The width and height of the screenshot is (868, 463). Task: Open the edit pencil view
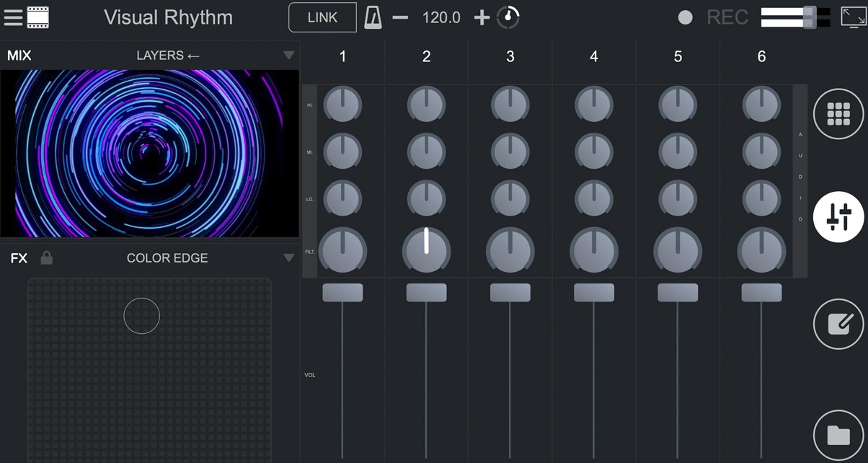coord(838,324)
